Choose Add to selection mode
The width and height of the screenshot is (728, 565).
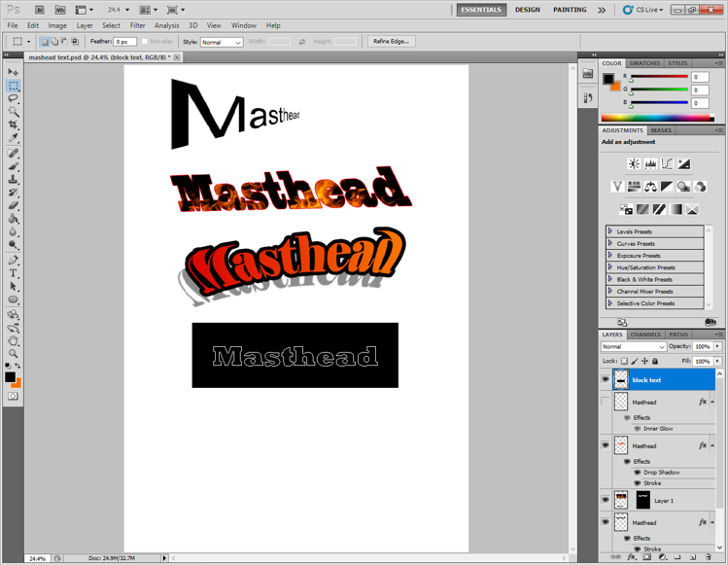pos(54,42)
